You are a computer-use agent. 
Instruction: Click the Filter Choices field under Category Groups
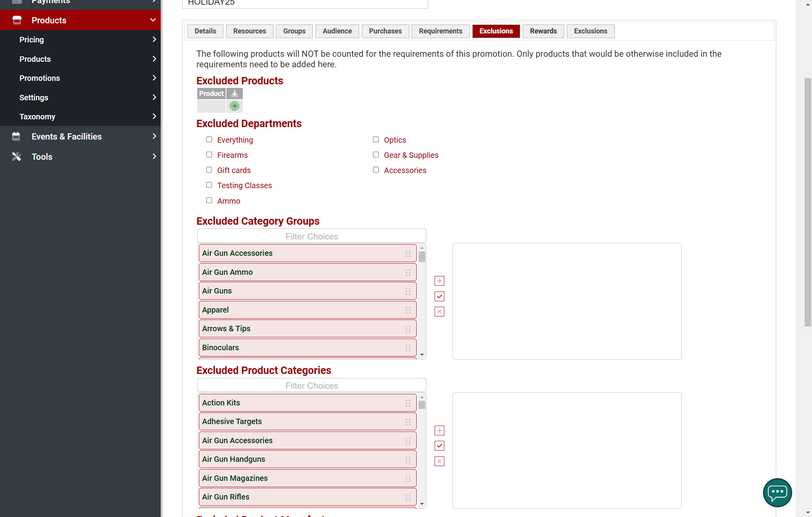(312, 236)
